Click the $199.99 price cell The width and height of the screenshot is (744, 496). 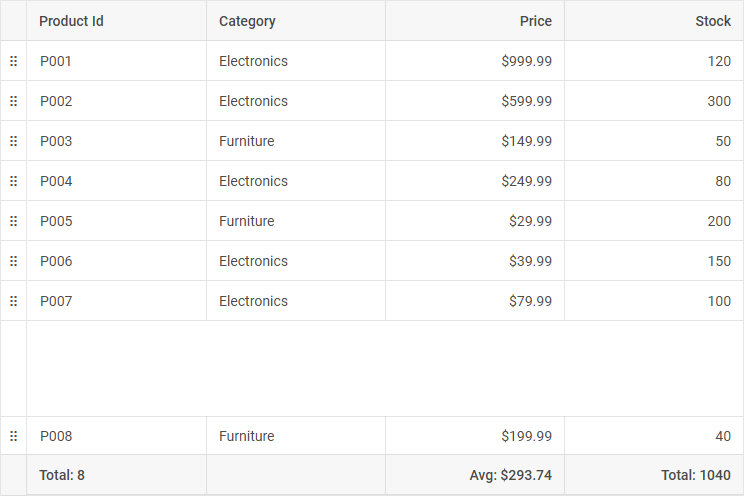click(526, 436)
